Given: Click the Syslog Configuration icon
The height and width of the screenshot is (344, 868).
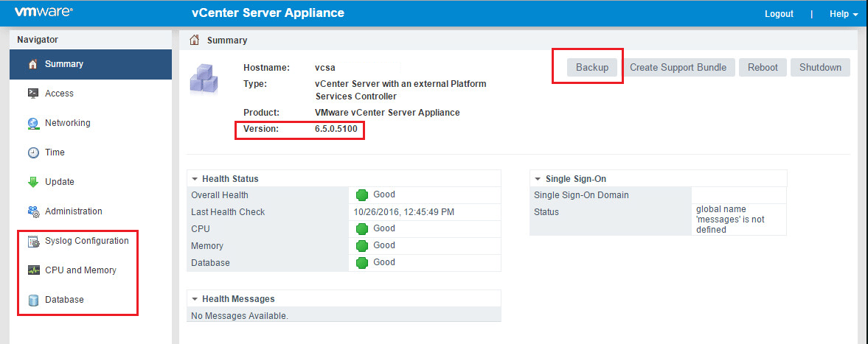Looking at the screenshot, I should pos(32,241).
